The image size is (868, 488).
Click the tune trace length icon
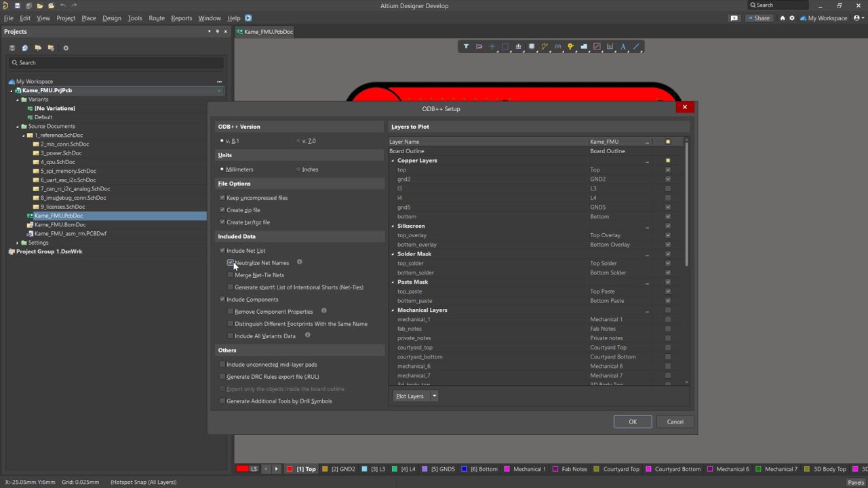coord(557,47)
